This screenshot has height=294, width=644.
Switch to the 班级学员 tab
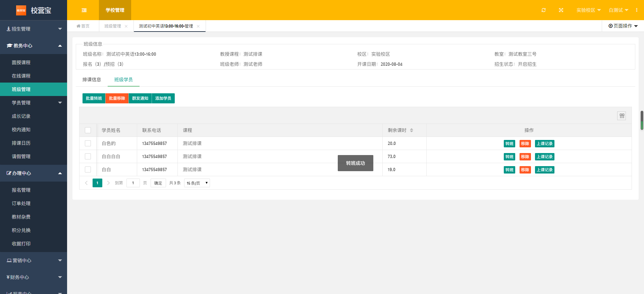click(123, 80)
